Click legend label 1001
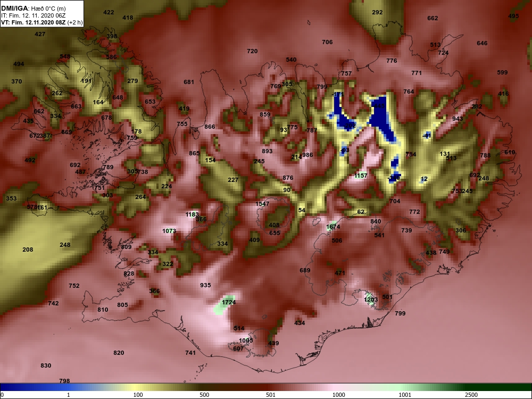Viewport: 532px width, 399px height. point(405,395)
